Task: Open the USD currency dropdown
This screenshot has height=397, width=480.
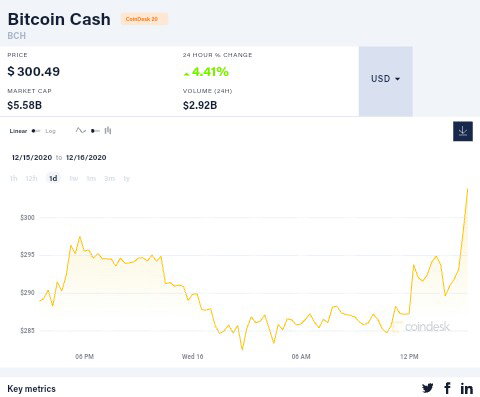Action: click(386, 81)
